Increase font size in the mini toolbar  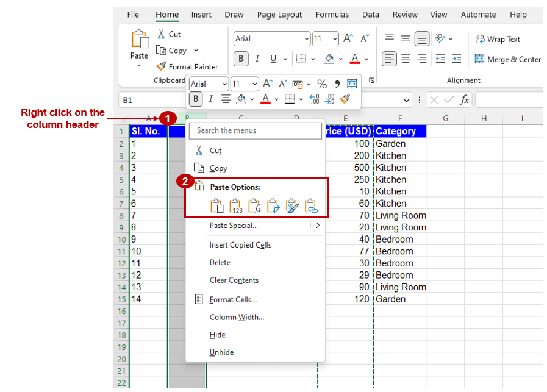click(x=268, y=84)
